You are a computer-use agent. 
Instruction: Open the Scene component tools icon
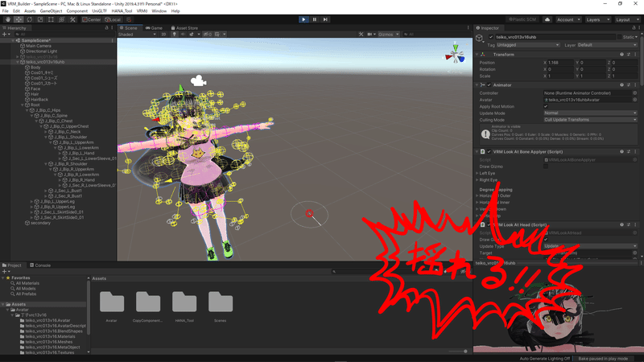pyautogui.click(x=361, y=34)
